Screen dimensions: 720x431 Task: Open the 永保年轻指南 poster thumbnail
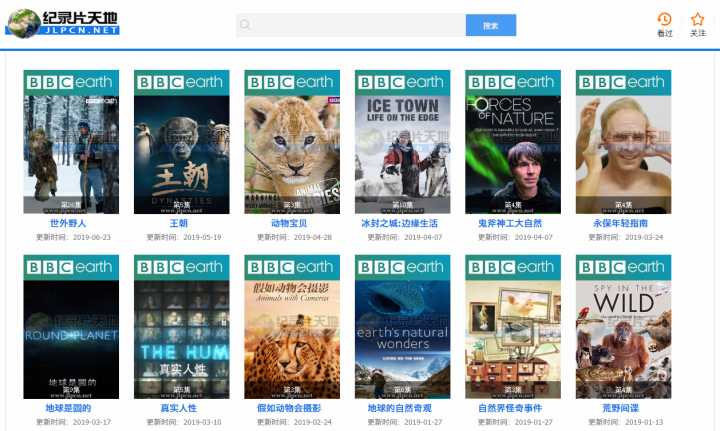click(x=624, y=142)
